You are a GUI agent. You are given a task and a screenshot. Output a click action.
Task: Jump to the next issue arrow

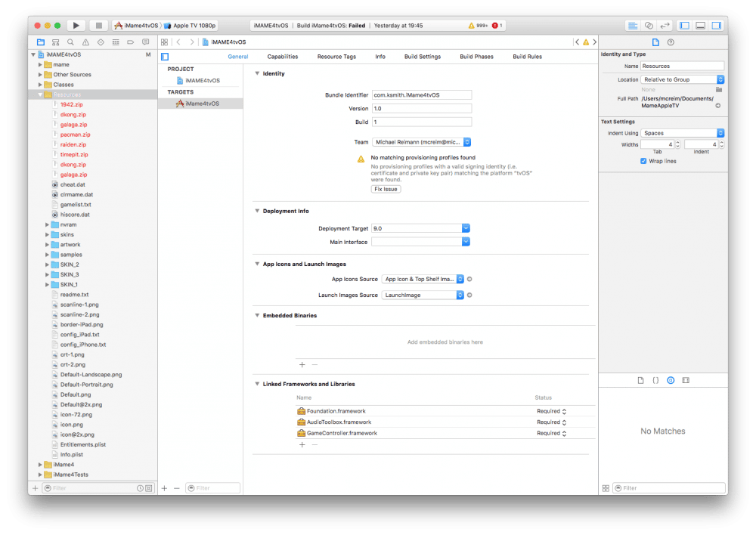594,42
